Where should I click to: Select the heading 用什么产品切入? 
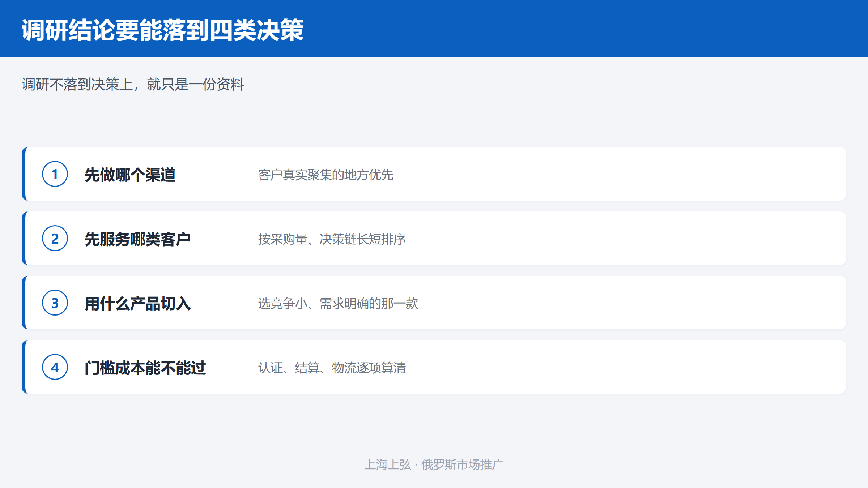(138, 303)
